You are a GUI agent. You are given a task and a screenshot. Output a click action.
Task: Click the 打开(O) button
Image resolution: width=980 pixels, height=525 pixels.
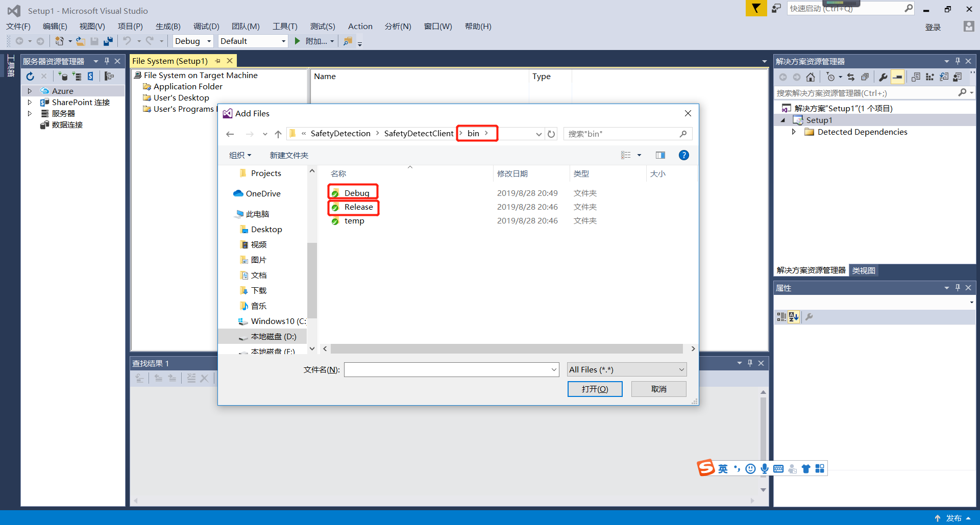click(x=595, y=389)
